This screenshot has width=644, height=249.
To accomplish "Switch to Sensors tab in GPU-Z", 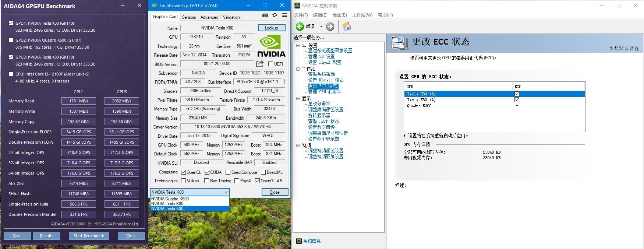I will click(x=189, y=17).
